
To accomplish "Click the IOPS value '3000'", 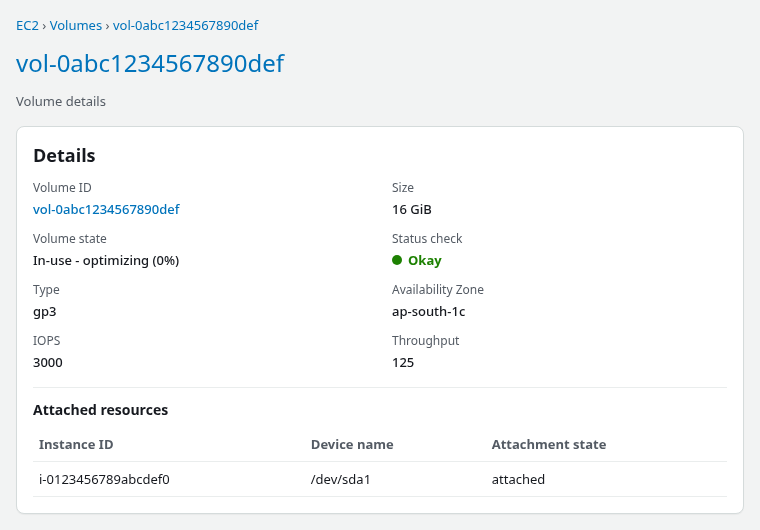I will 48,362.
